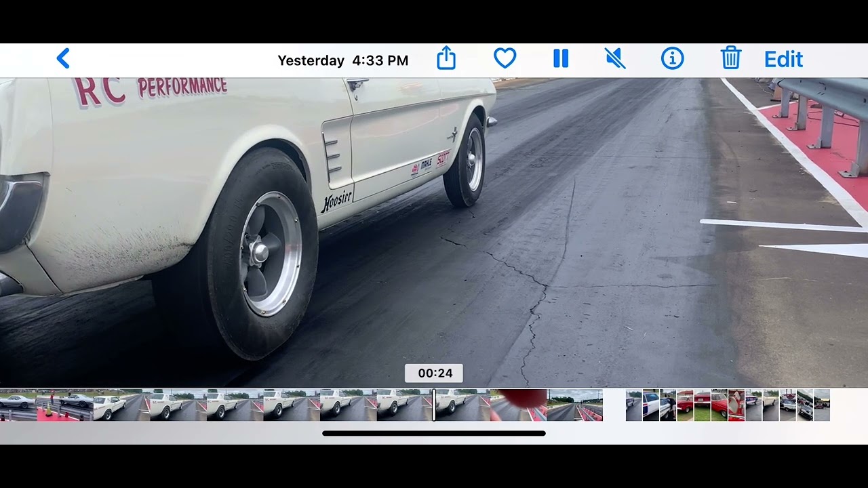Tap the home indicator bar
This screenshot has height=488, width=868.
(x=434, y=433)
